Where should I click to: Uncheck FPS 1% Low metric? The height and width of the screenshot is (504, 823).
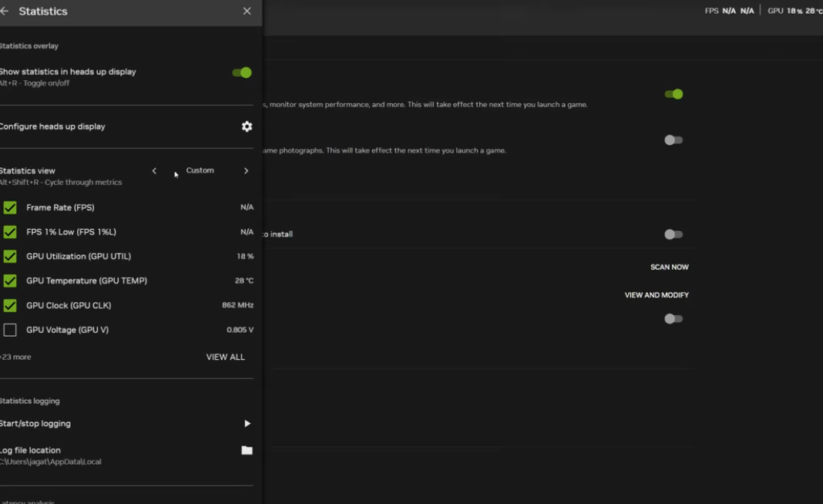[10, 232]
